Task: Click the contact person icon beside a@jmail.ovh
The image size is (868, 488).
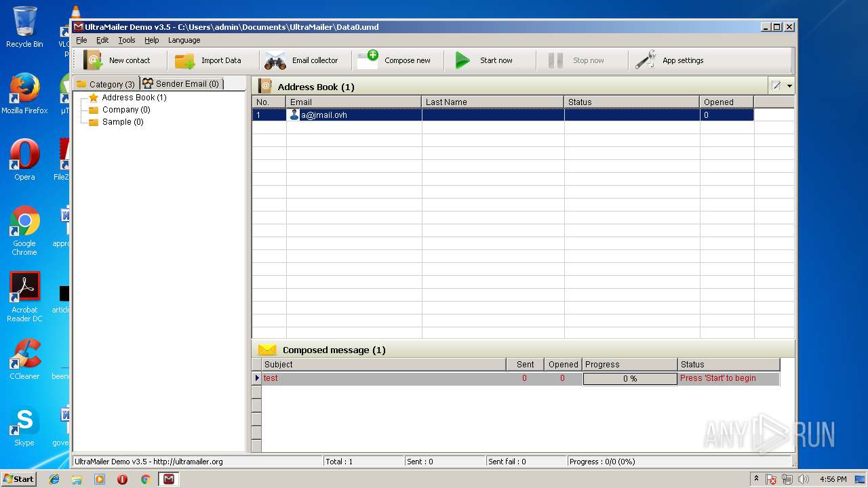Action: click(294, 115)
